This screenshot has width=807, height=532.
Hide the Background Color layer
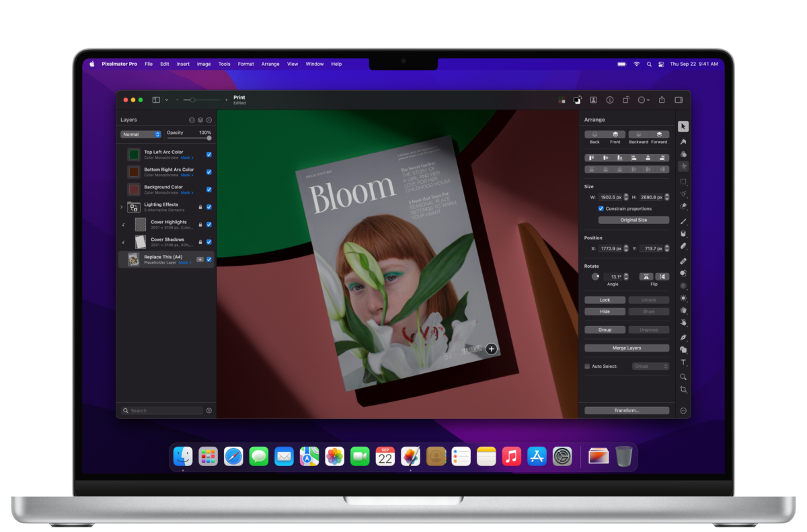(208, 189)
